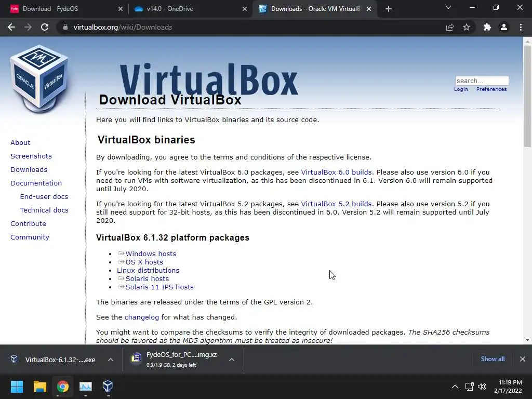This screenshot has width=532, height=399.
Task: Click the VirtualBox 6.0 builds link
Action: (x=336, y=172)
